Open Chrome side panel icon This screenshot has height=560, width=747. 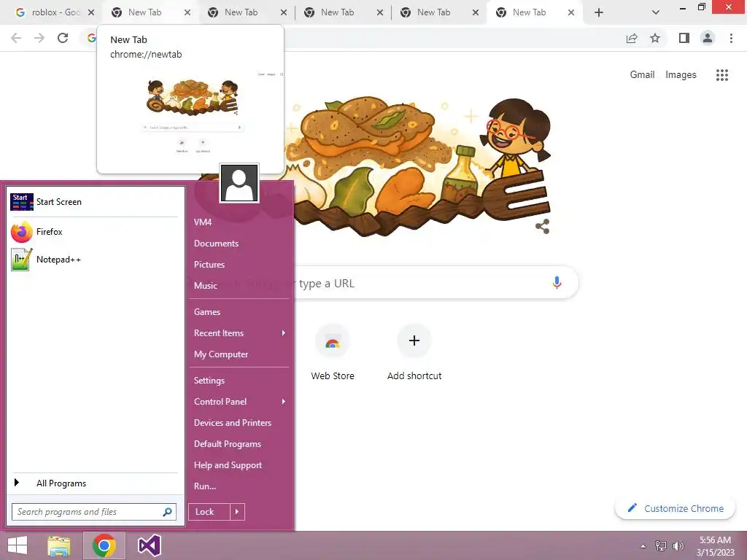684,38
